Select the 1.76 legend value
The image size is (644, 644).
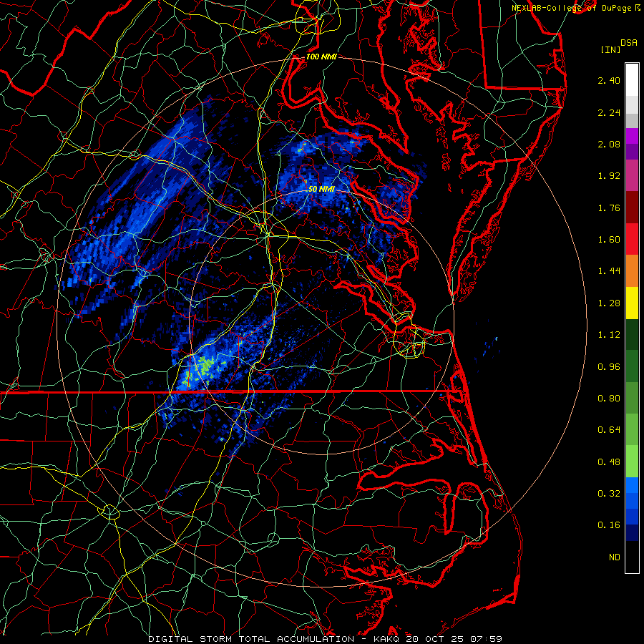609,208
